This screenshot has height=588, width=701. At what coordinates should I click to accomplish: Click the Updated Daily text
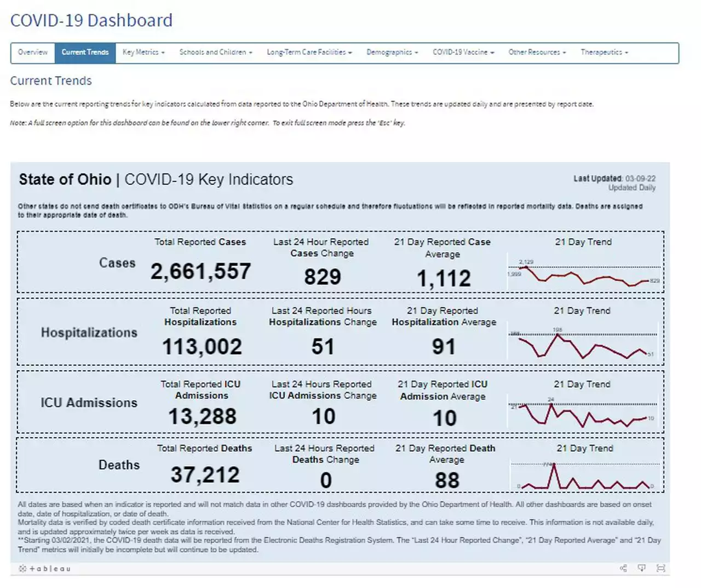pos(632,188)
